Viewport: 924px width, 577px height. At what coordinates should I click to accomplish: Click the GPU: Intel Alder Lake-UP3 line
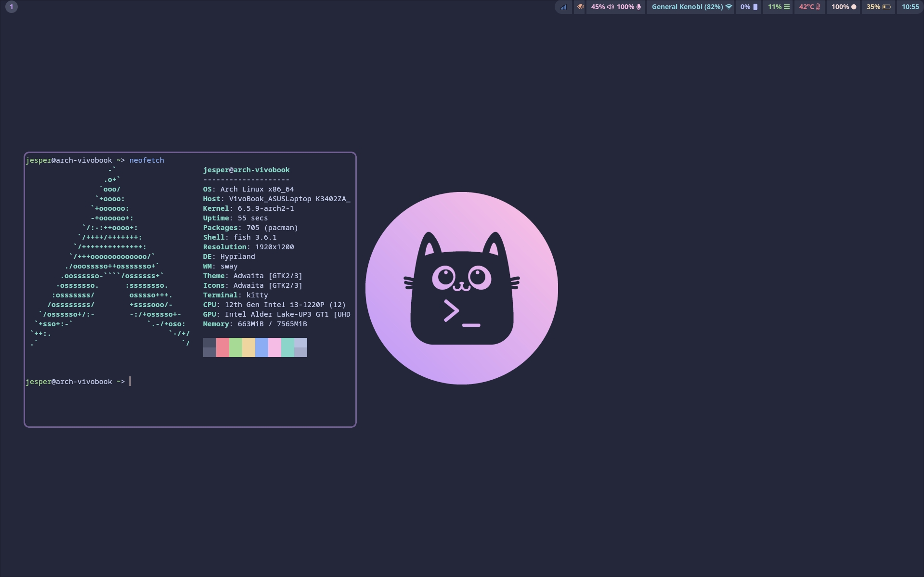coord(277,314)
